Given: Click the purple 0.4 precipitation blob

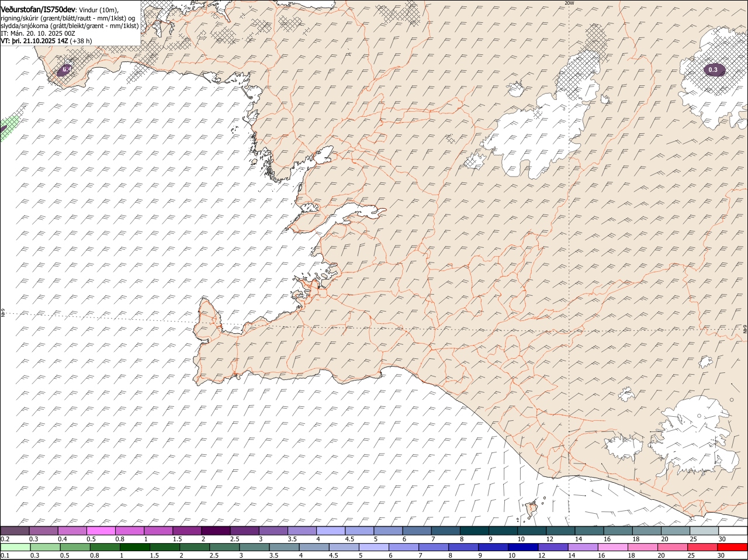Looking at the screenshot, I should 65,71.
